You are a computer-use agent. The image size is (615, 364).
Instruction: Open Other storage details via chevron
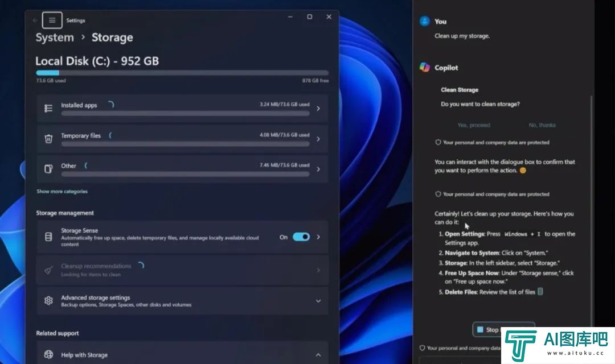tap(318, 169)
